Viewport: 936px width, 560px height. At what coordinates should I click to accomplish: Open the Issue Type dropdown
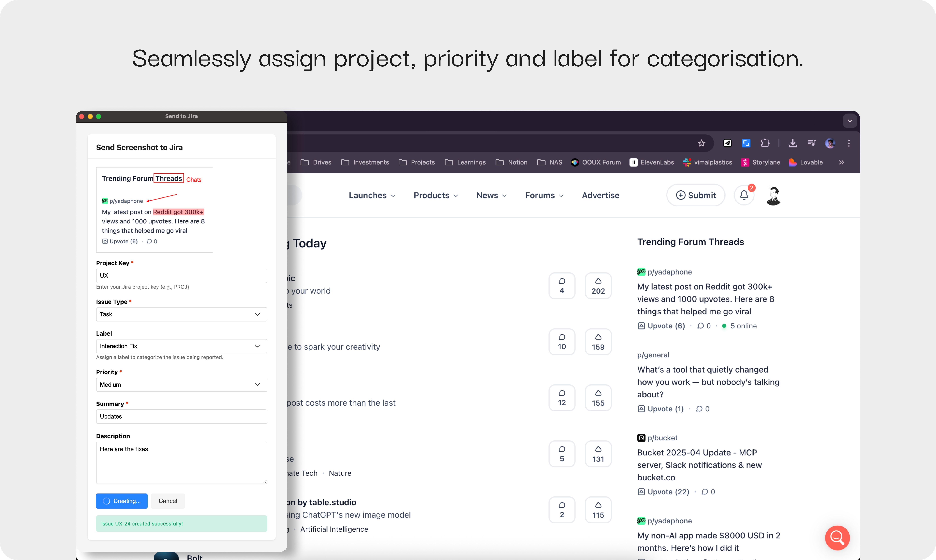(182, 314)
